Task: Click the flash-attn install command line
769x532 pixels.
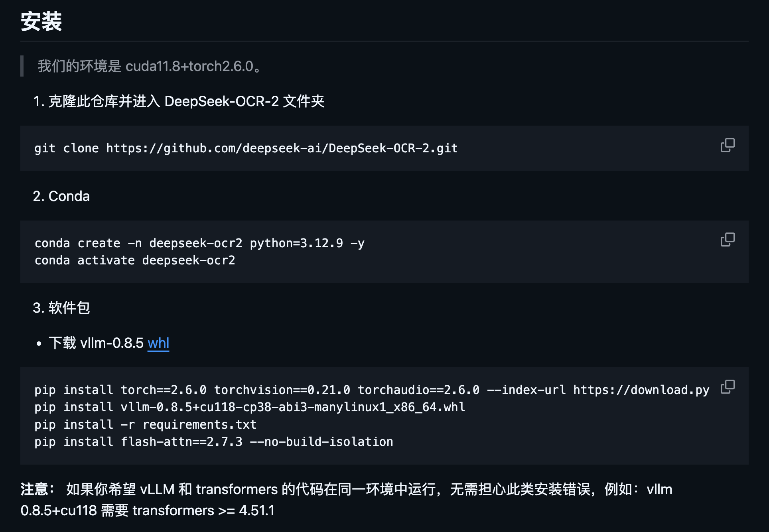Action: [213, 441]
